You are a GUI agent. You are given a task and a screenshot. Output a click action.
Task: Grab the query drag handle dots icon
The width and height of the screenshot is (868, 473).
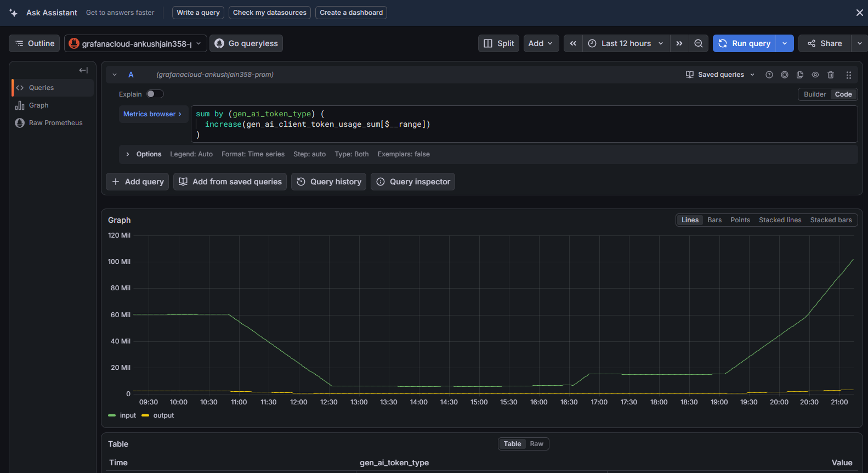[848, 75]
